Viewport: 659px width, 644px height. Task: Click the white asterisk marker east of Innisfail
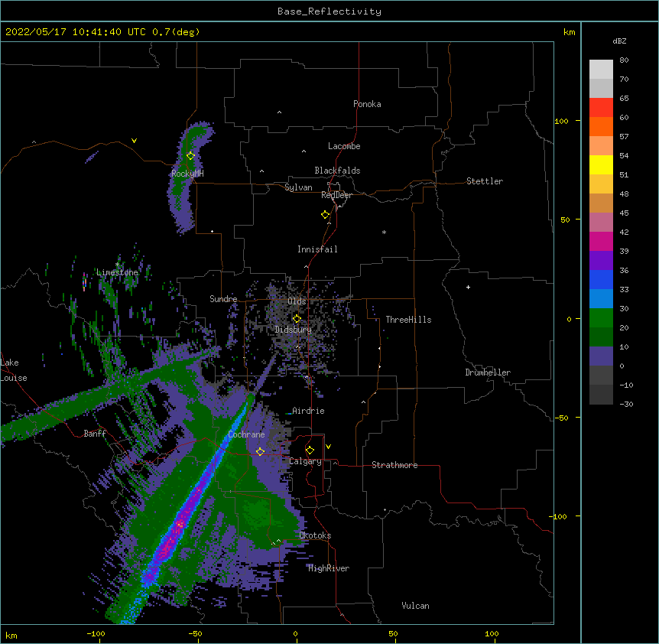pos(384,233)
